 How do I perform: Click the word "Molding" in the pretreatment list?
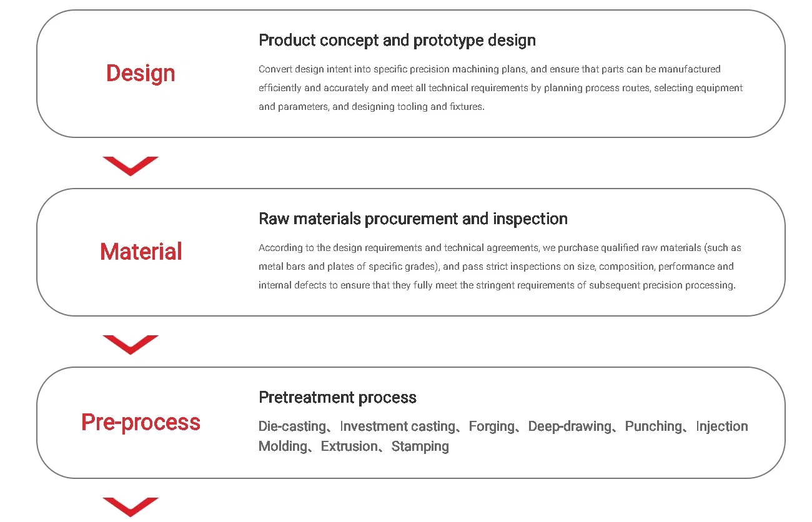pos(283,446)
